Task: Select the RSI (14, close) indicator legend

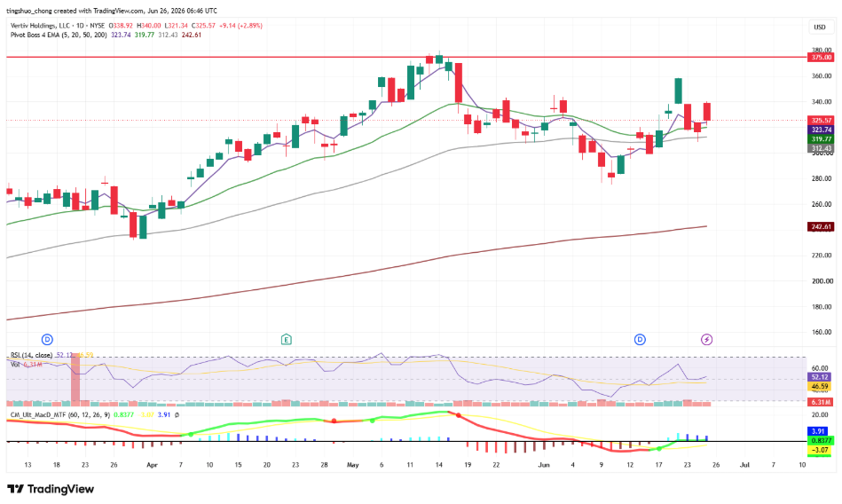Action: point(32,355)
